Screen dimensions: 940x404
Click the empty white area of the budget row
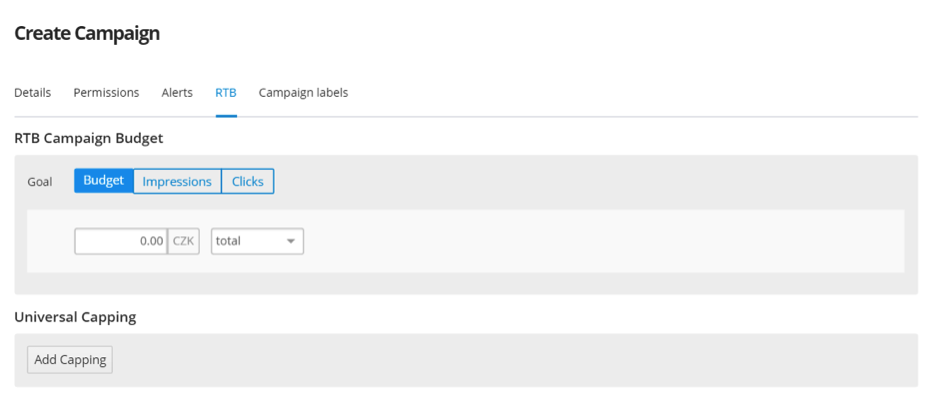[599, 241]
